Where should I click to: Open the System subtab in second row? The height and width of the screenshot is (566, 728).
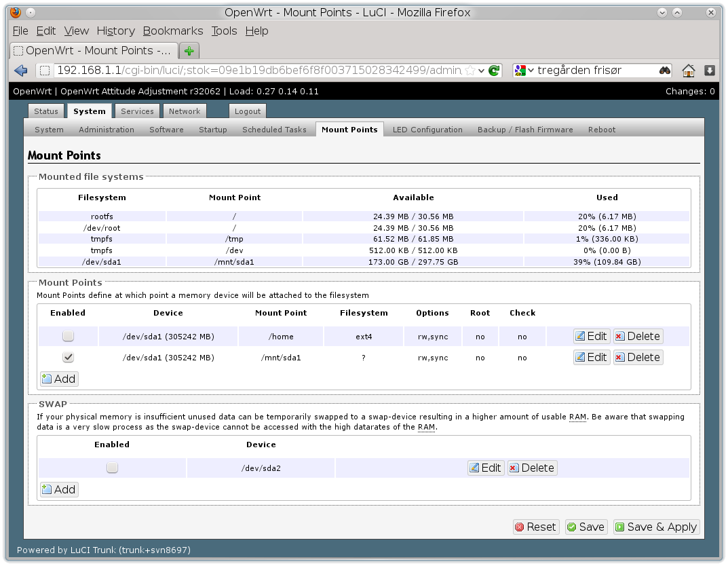(x=49, y=130)
